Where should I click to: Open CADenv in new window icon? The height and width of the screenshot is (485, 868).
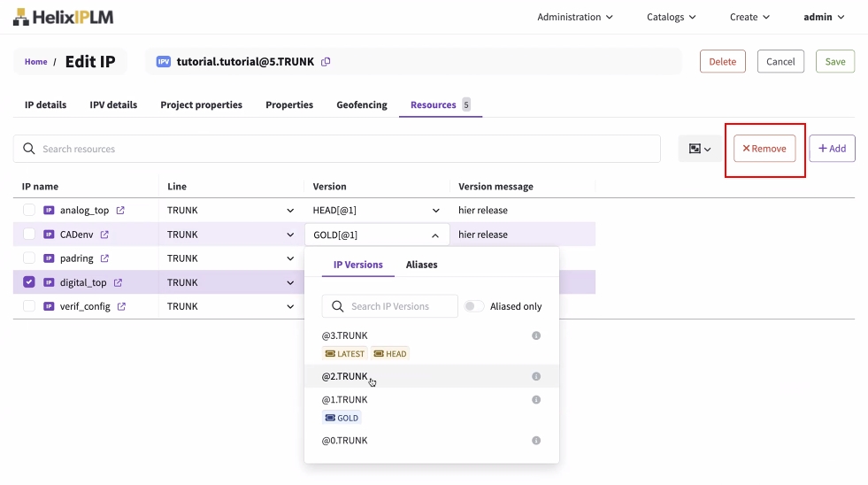[x=104, y=235]
